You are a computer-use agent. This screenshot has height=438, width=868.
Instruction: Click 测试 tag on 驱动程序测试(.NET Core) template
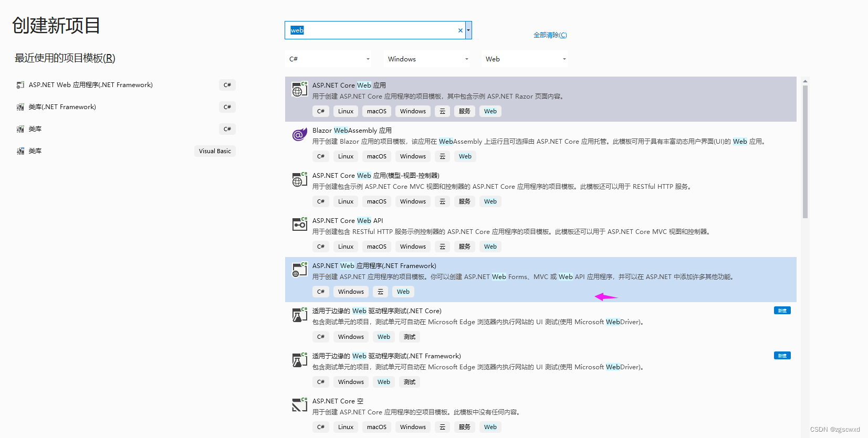pyautogui.click(x=410, y=337)
